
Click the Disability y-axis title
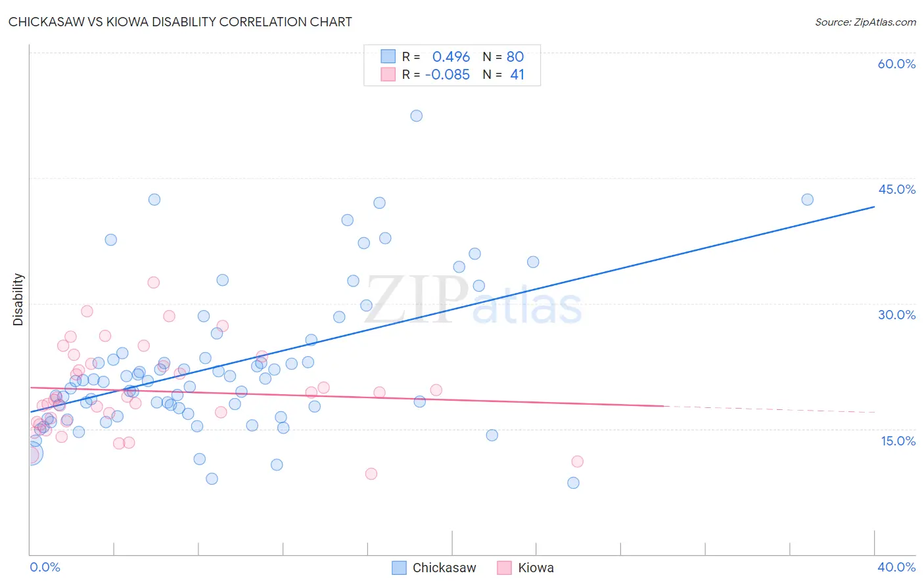(x=18, y=300)
